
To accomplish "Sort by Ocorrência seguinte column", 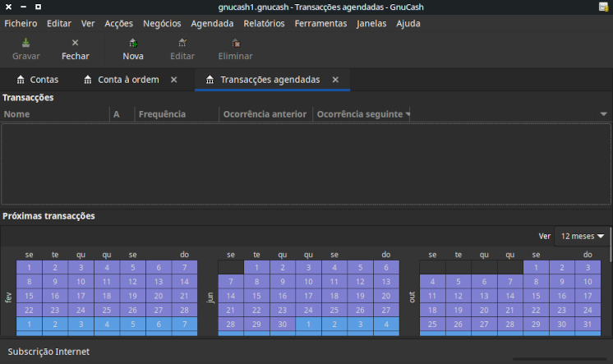I will point(359,114).
